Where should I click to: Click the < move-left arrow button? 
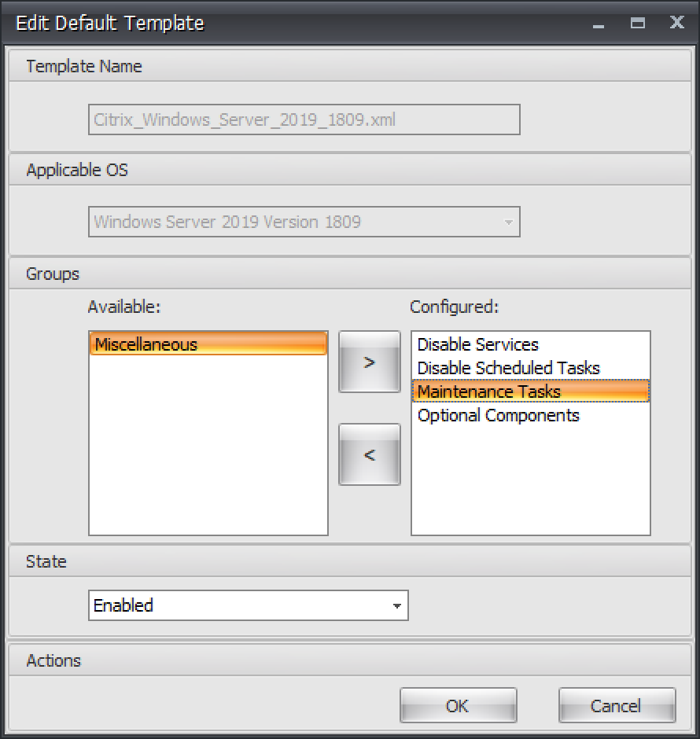369,454
